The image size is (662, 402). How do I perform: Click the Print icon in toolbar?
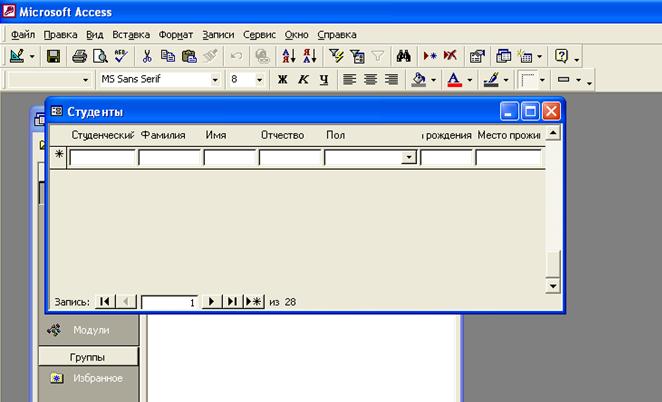point(79,56)
